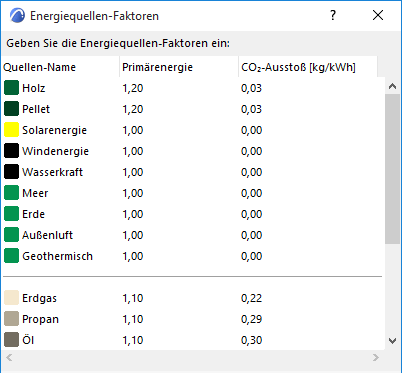Select the Windenergie row label
This screenshot has width=402, height=373.
55,151
